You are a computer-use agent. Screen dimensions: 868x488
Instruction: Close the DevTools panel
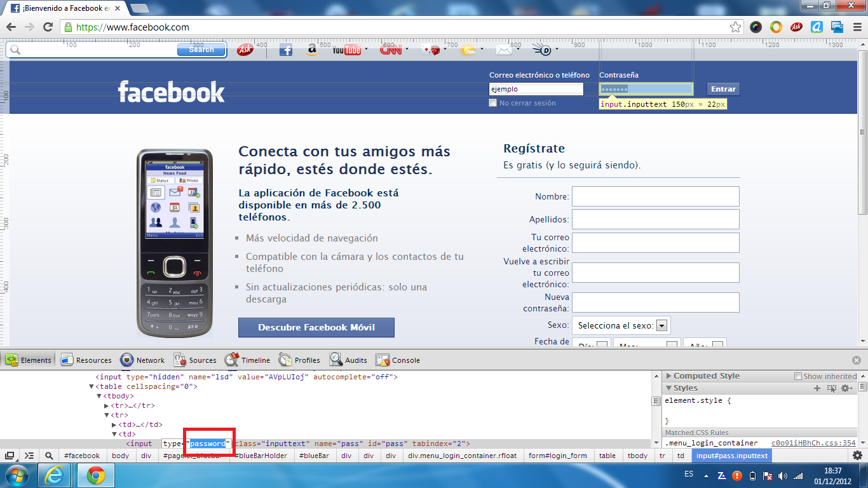click(x=857, y=360)
